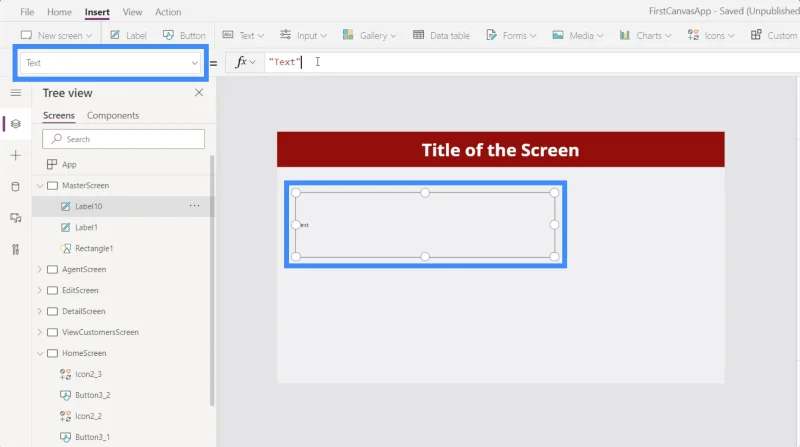Screen dimensions: 800x447
Task: Click the Rectangle1 shape icon in tree
Action: tap(65, 248)
